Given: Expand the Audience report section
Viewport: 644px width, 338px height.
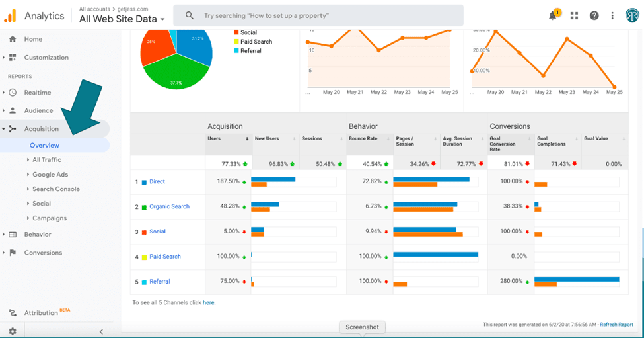Looking at the screenshot, I should point(38,110).
